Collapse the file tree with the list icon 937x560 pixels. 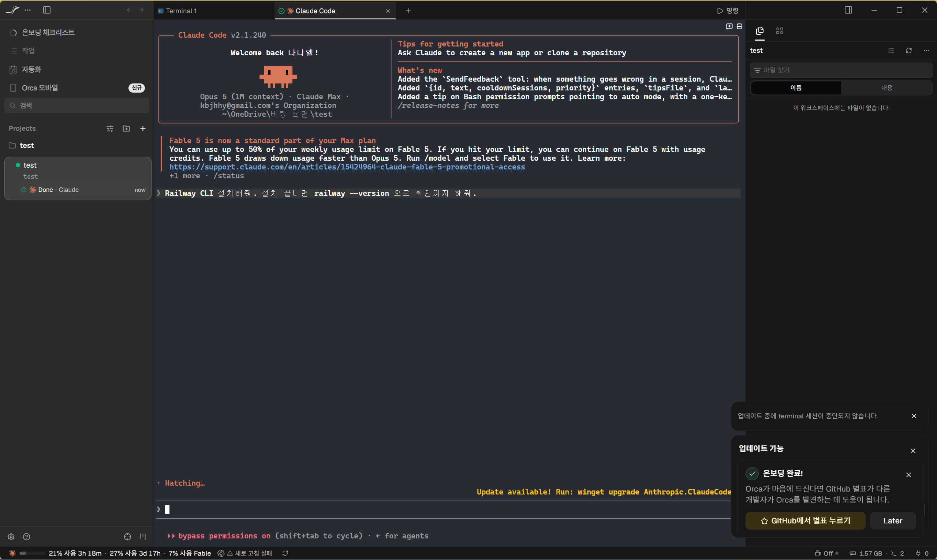891,51
